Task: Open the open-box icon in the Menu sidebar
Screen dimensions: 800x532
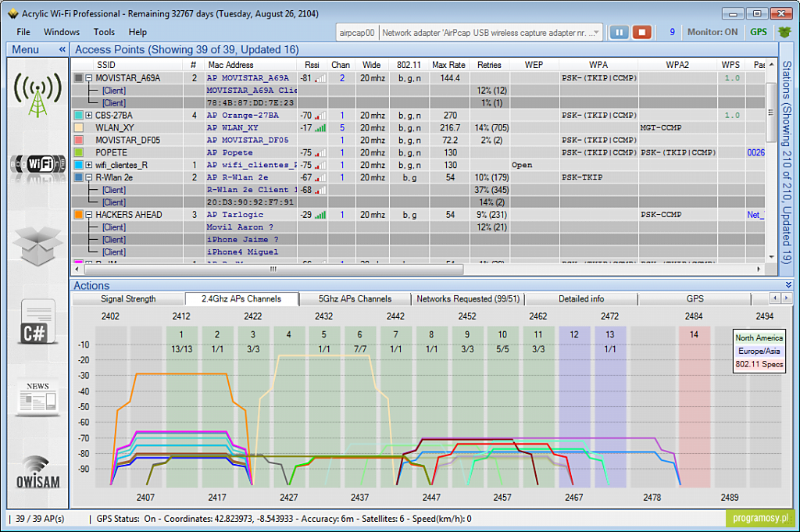Action: tap(37, 246)
